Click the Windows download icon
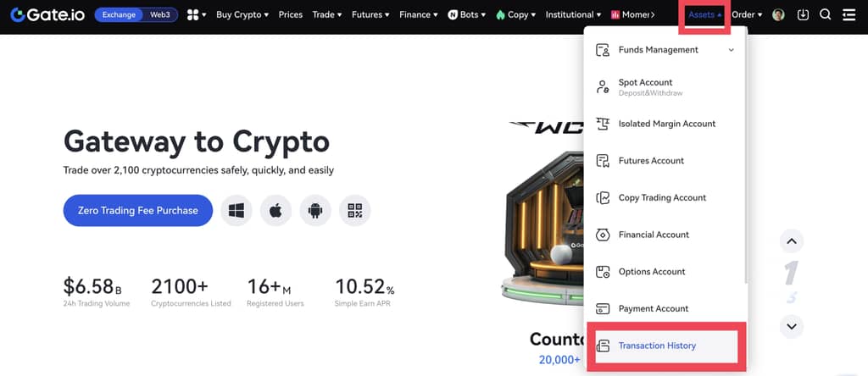868x376 pixels. point(236,210)
